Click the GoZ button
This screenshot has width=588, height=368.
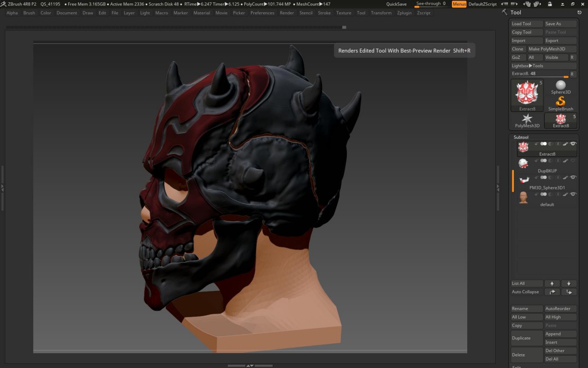click(x=519, y=57)
